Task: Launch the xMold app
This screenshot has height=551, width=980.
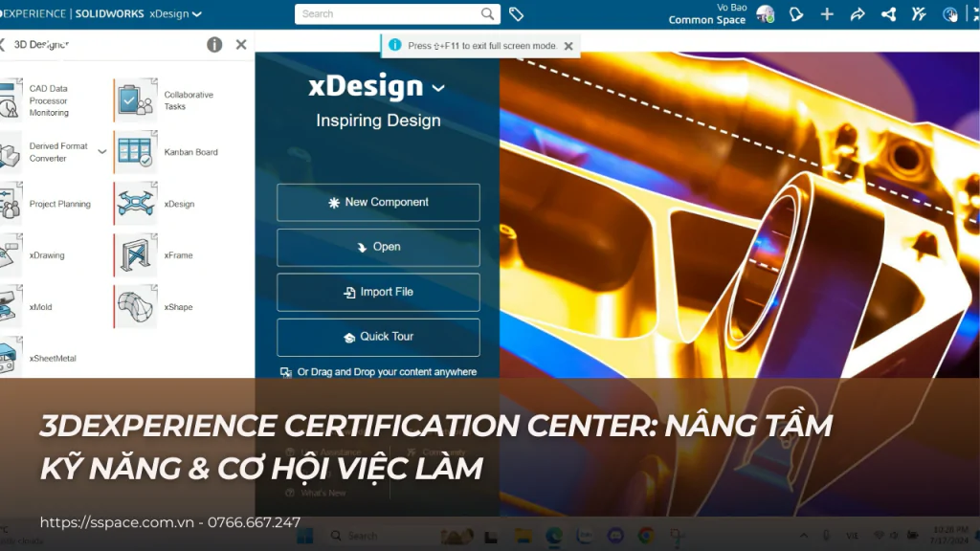Action: click(x=11, y=307)
